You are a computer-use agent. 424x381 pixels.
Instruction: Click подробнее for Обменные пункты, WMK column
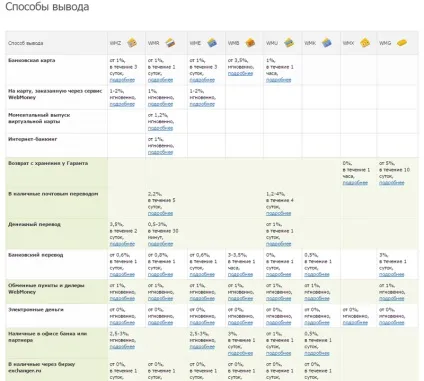coord(317,299)
